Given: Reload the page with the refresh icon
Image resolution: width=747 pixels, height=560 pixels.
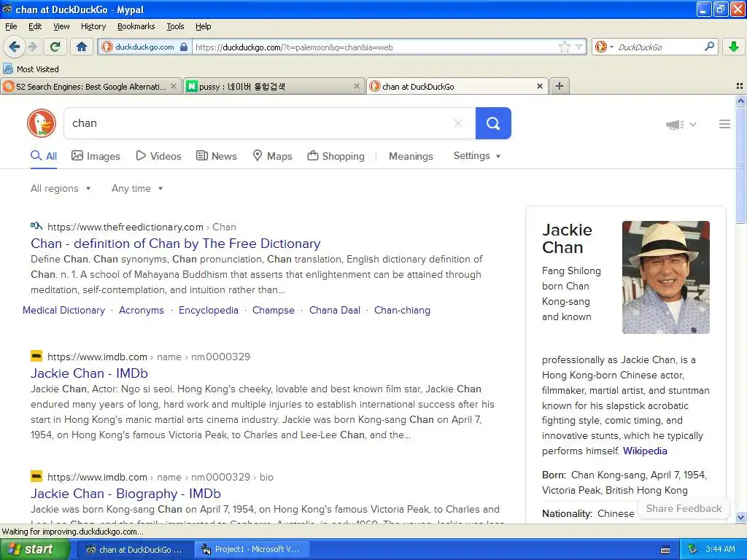Looking at the screenshot, I should [x=55, y=47].
